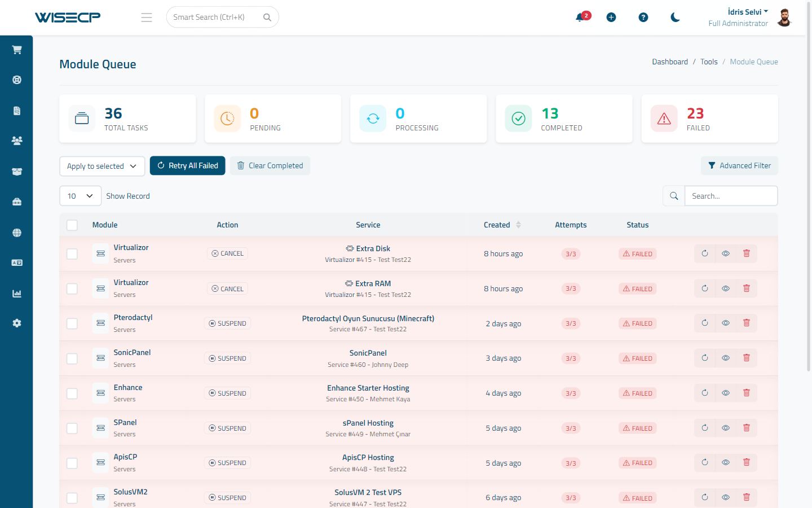This screenshot has height=508, width=812.
Task: Toggle the sidebar with the hamburger icon
Action: point(147,17)
